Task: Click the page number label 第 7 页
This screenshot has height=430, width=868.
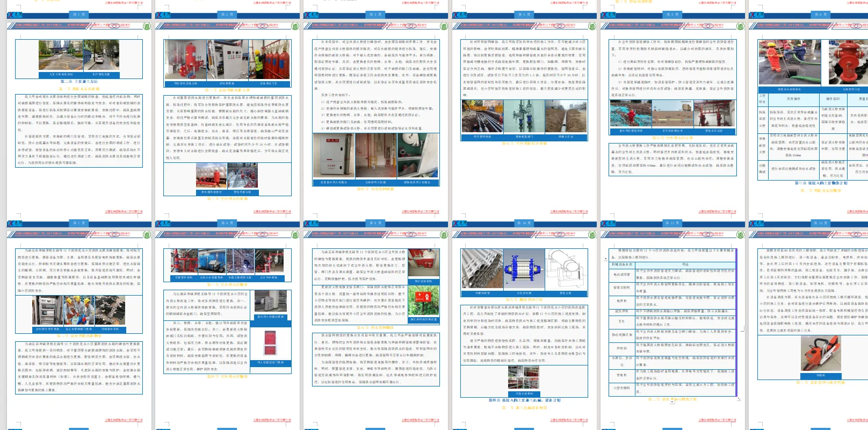Action: coord(78,223)
